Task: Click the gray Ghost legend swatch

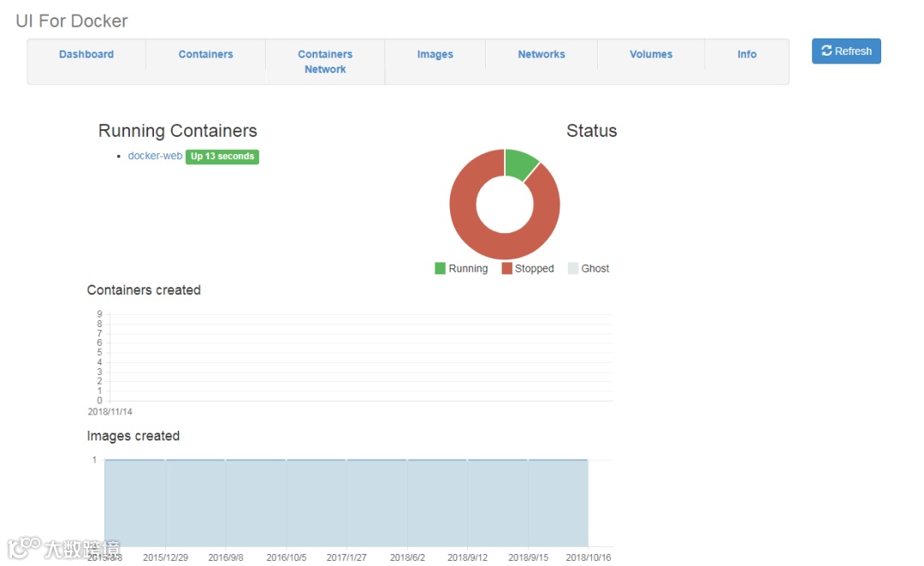Action: pyautogui.click(x=572, y=268)
